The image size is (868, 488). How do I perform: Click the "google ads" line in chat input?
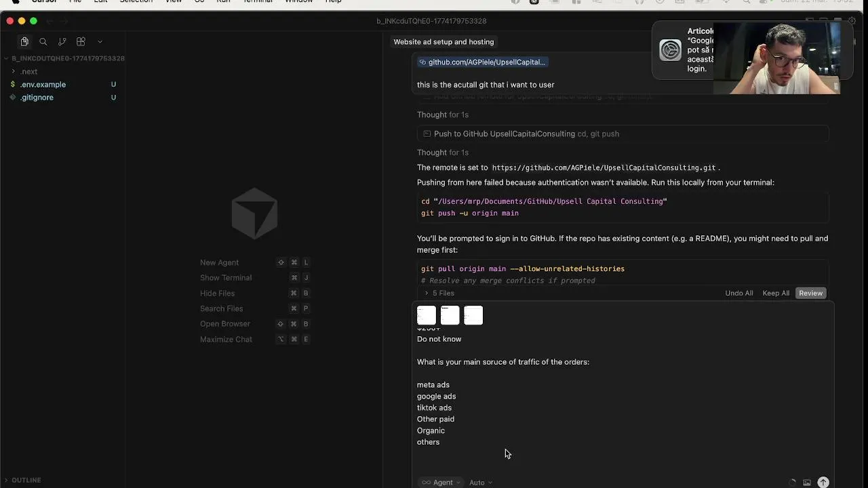(x=436, y=396)
